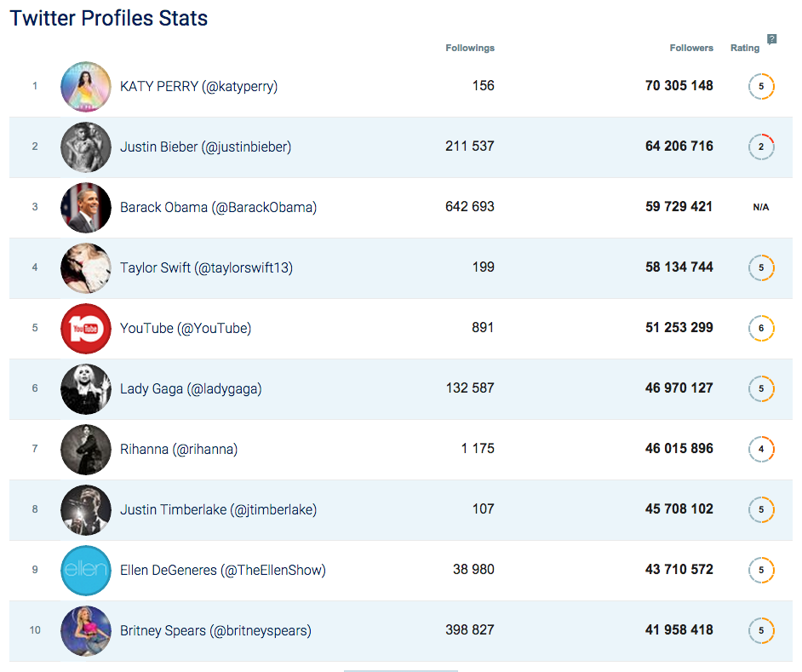Click Justin Timberlake's rating circle
Screen dimensions: 802x672
pos(761,509)
